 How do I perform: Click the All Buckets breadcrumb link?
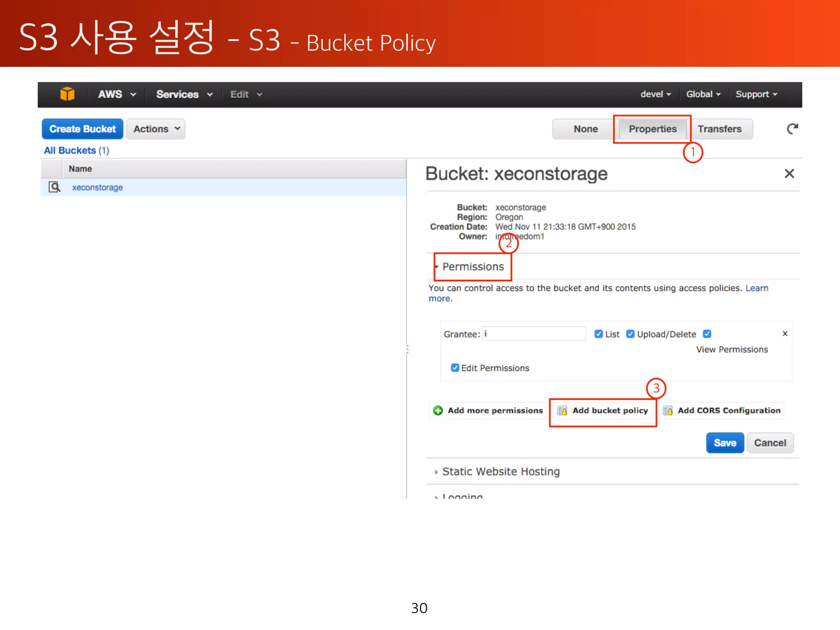(76, 151)
